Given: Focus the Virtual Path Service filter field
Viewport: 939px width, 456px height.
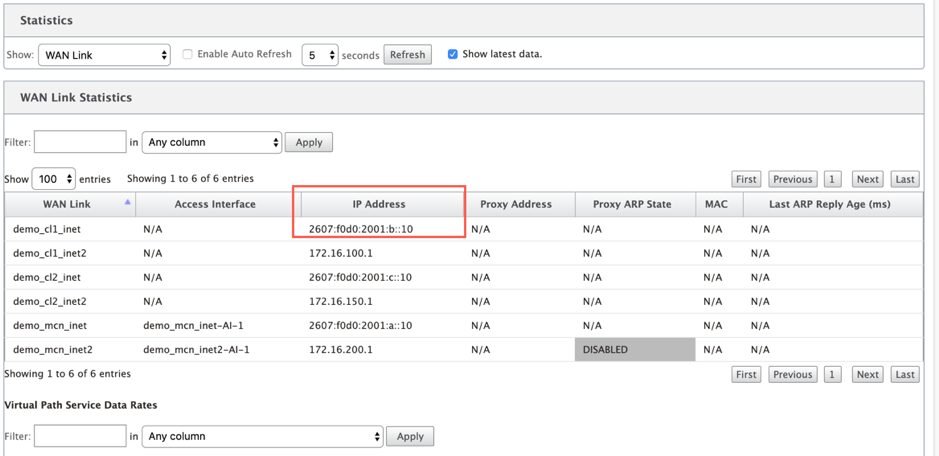Looking at the screenshot, I should point(80,436).
